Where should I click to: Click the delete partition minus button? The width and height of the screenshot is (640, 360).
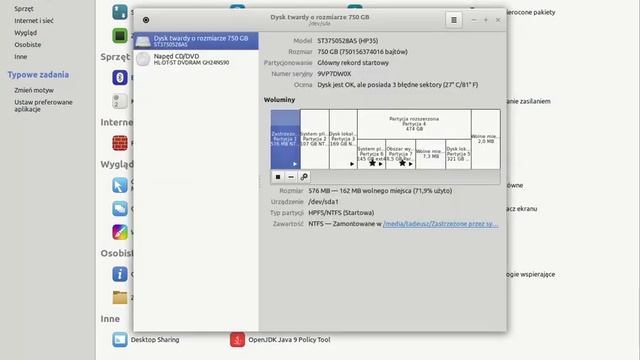point(291,177)
